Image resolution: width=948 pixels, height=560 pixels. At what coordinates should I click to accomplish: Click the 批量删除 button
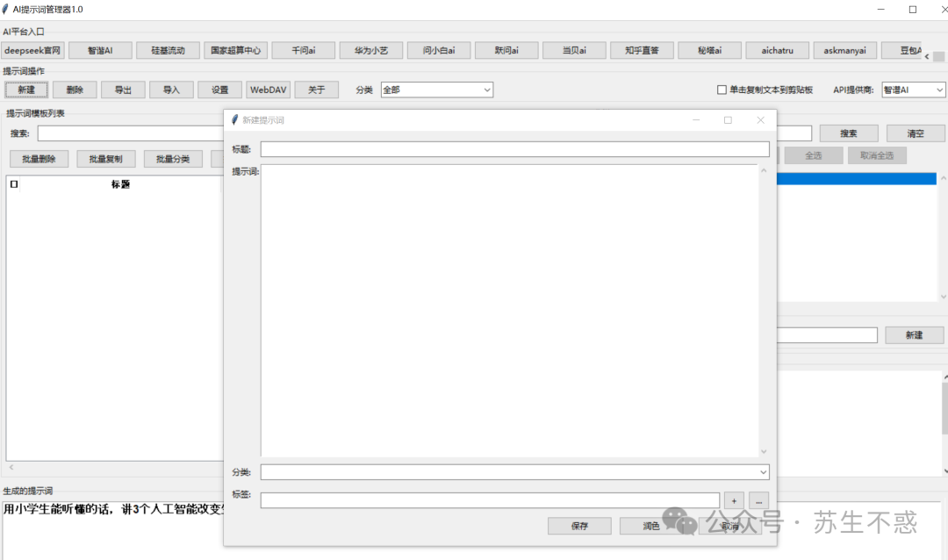tap(39, 159)
